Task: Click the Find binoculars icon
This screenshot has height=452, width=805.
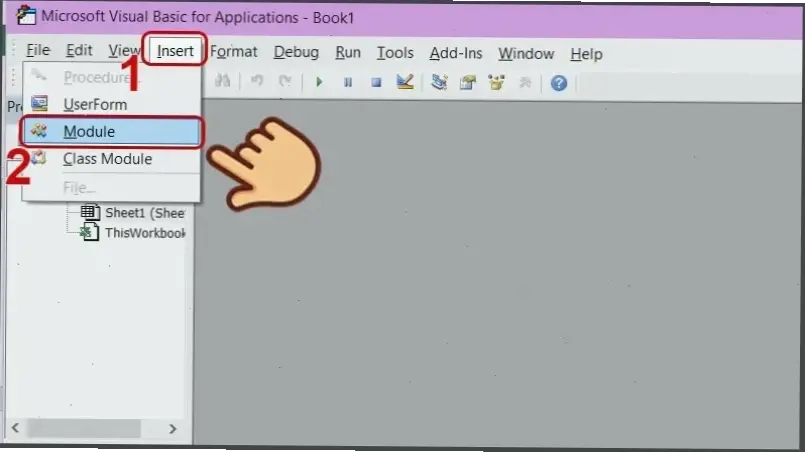Action: tap(222, 81)
